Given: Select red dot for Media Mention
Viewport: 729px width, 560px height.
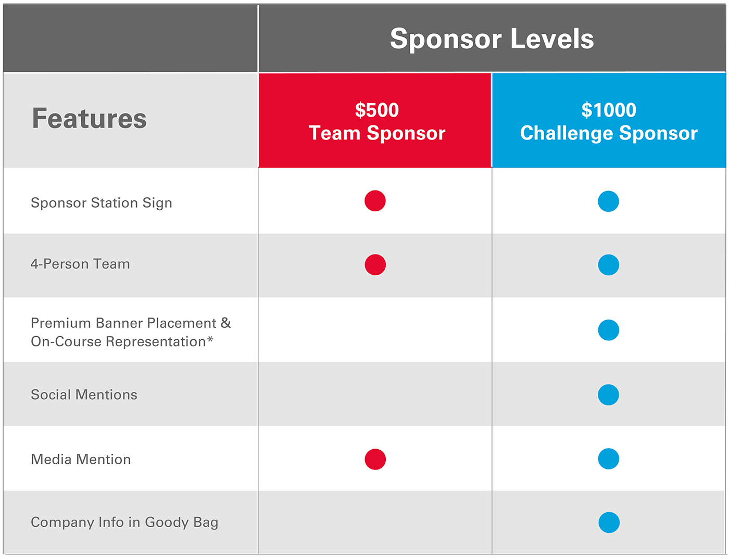Looking at the screenshot, I should 375,459.
